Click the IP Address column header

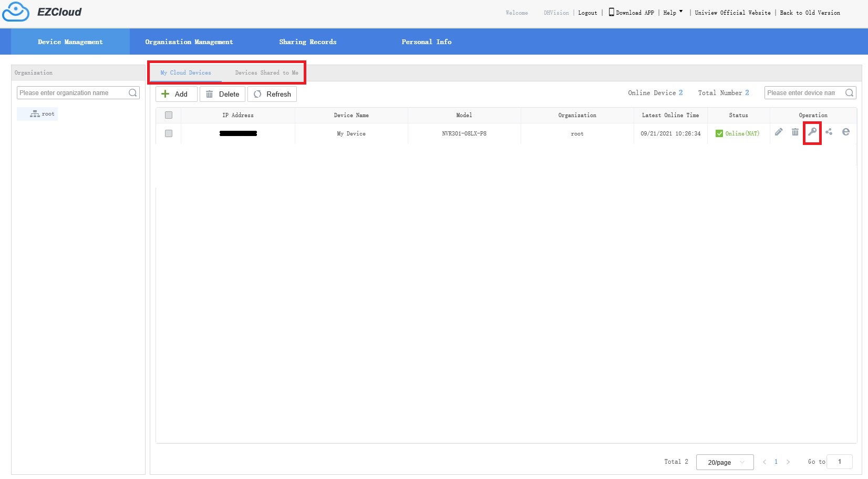tap(238, 115)
